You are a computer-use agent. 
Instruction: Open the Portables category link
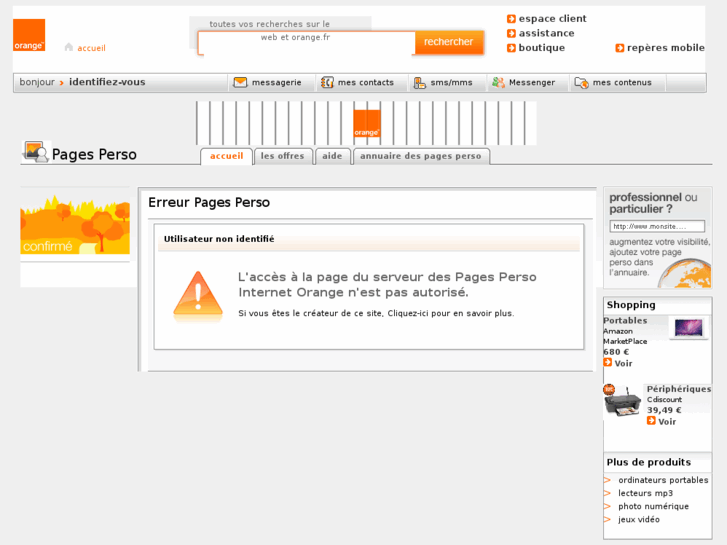625,321
